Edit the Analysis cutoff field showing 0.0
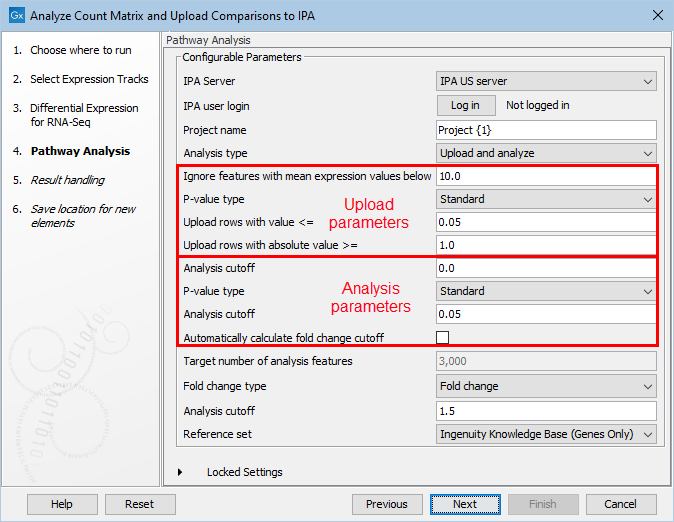674x522 pixels. click(545, 268)
